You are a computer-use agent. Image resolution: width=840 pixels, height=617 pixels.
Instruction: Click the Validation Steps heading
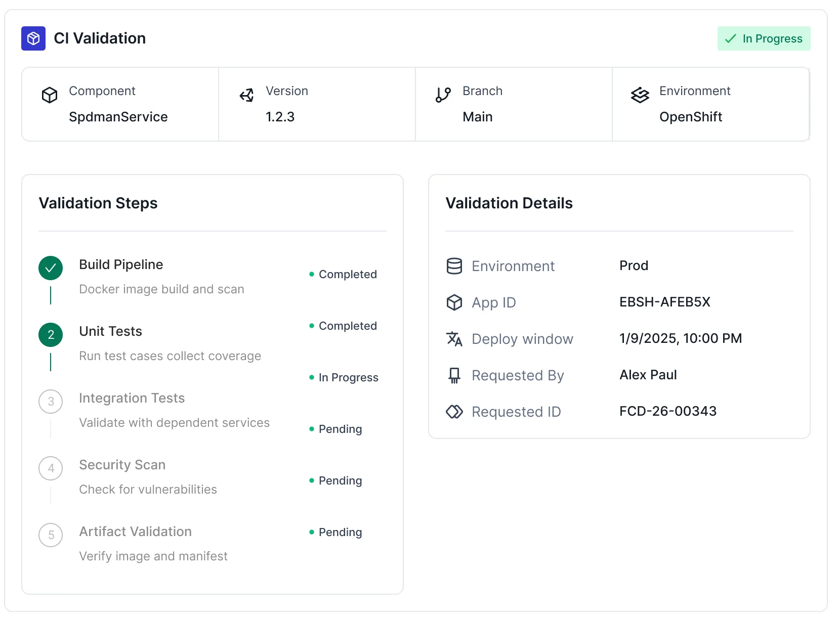[98, 203]
